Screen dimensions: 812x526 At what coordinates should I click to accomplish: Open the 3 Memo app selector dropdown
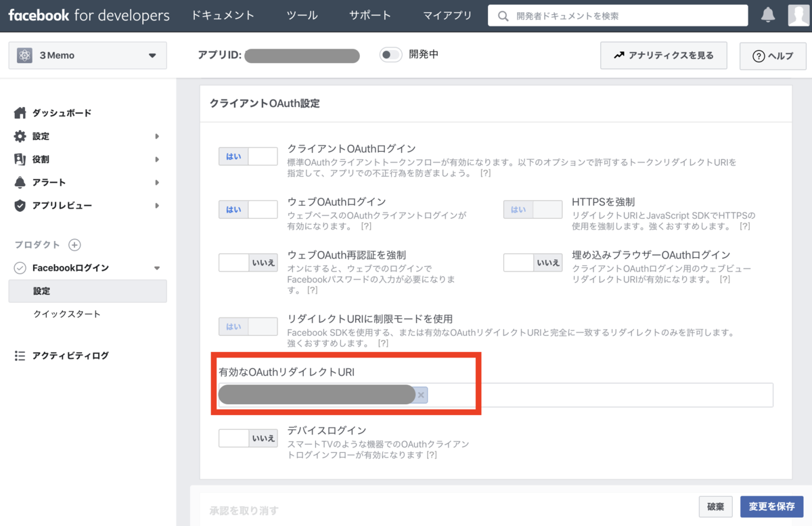(87, 56)
